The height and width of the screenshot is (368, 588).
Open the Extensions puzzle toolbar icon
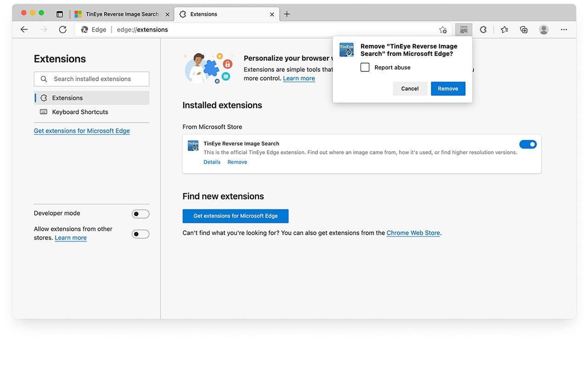tap(483, 29)
